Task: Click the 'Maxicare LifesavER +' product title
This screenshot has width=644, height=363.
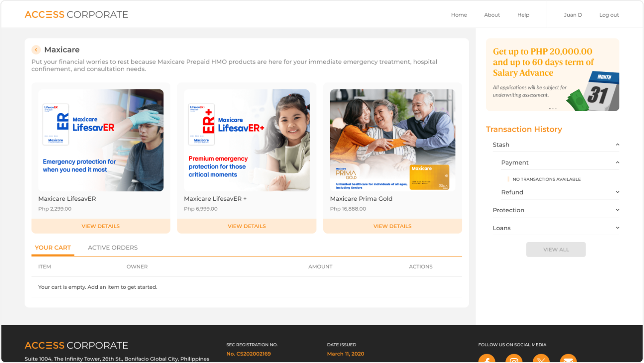Action: (x=215, y=199)
